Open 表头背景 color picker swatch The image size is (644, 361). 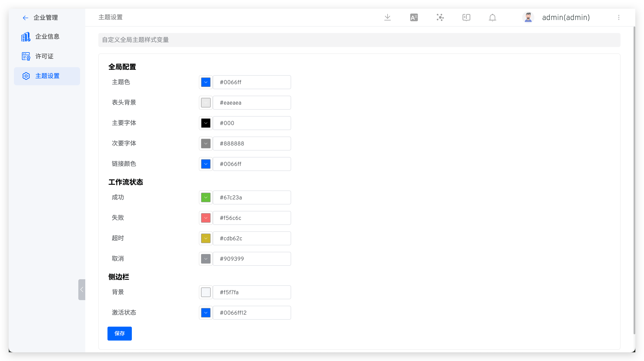pos(206,103)
